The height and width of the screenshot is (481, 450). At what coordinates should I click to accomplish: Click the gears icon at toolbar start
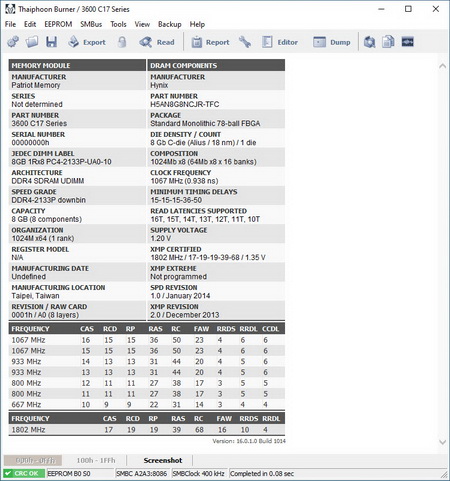[13, 42]
